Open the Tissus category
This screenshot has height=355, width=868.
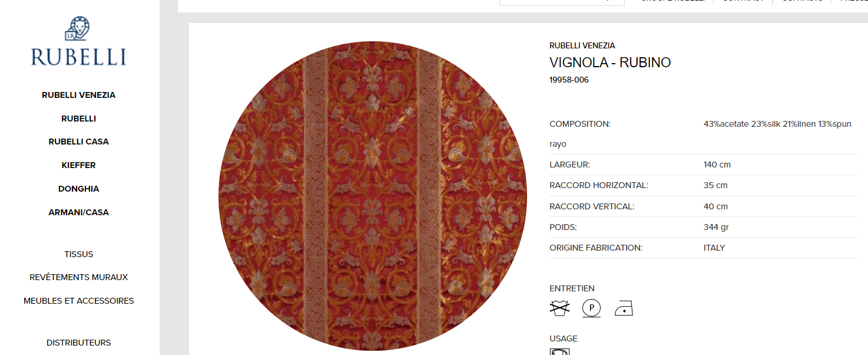(x=79, y=254)
